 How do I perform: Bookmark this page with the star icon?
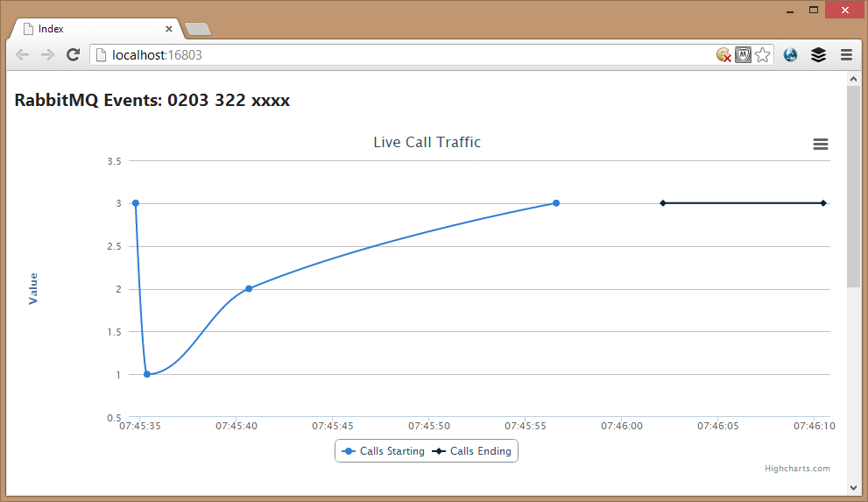(x=762, y=55)
